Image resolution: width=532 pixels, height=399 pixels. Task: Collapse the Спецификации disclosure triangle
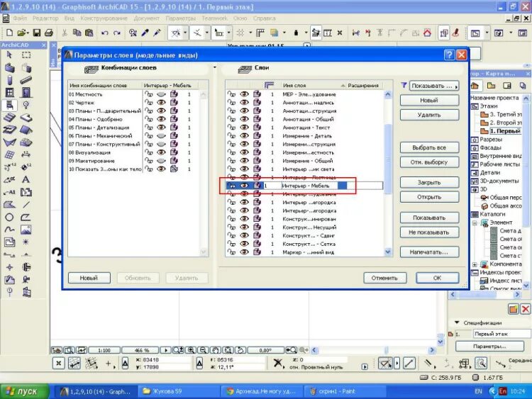(457, 322)
